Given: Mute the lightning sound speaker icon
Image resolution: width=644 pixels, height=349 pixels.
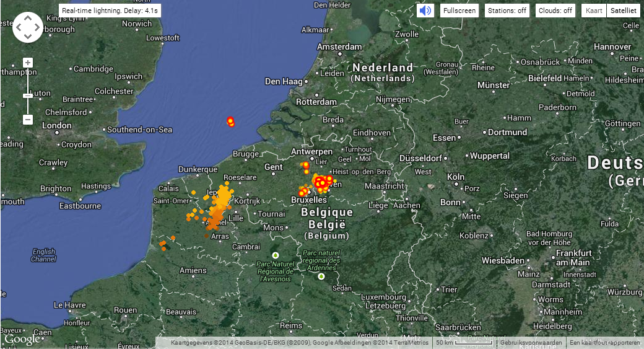Looking at the screenshot, I should pos(425,11).
